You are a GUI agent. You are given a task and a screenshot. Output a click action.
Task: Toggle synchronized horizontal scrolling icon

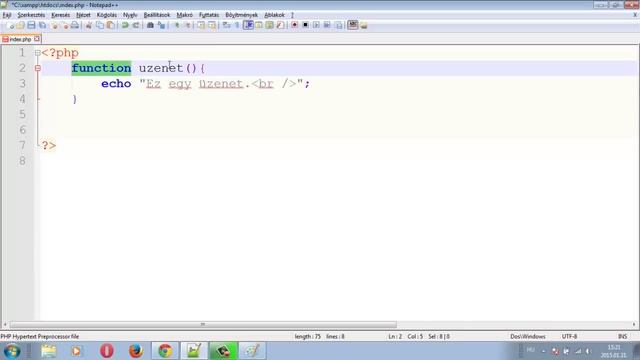pyautogui.click(x=212, y=25)
